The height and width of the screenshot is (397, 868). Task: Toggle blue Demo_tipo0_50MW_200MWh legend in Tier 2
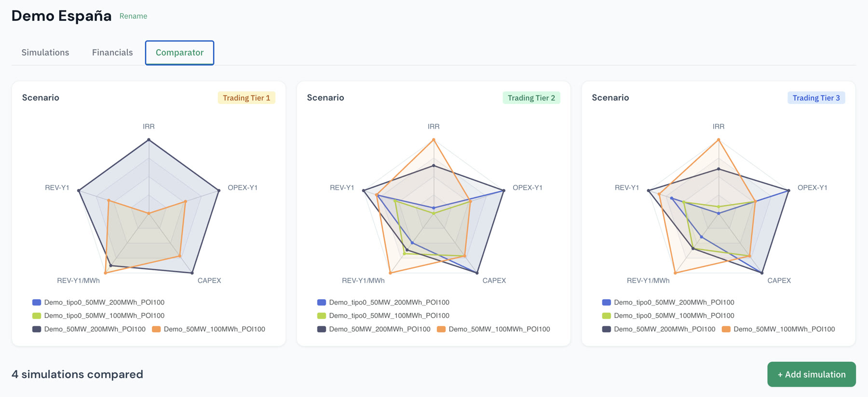pos(383,303)
